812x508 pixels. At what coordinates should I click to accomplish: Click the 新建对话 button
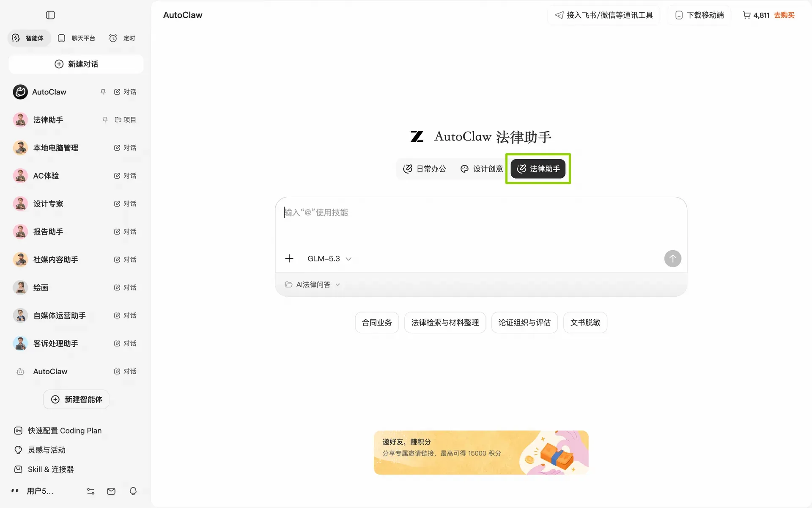pyautogui.click(x=76, y=64)
